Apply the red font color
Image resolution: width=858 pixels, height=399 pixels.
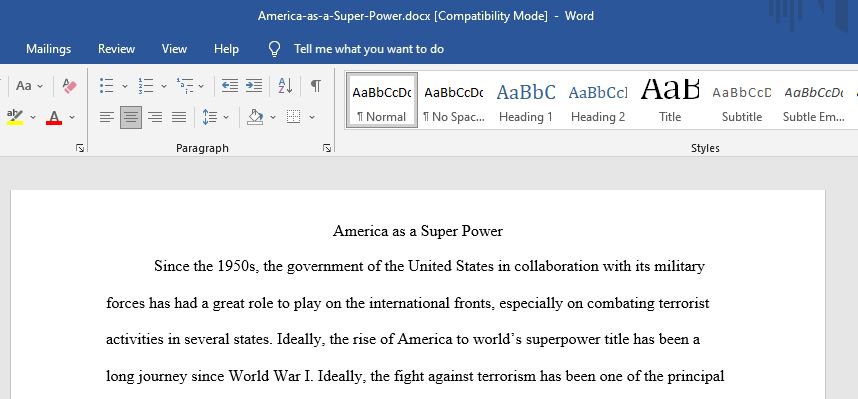click(x=54, y=117)
